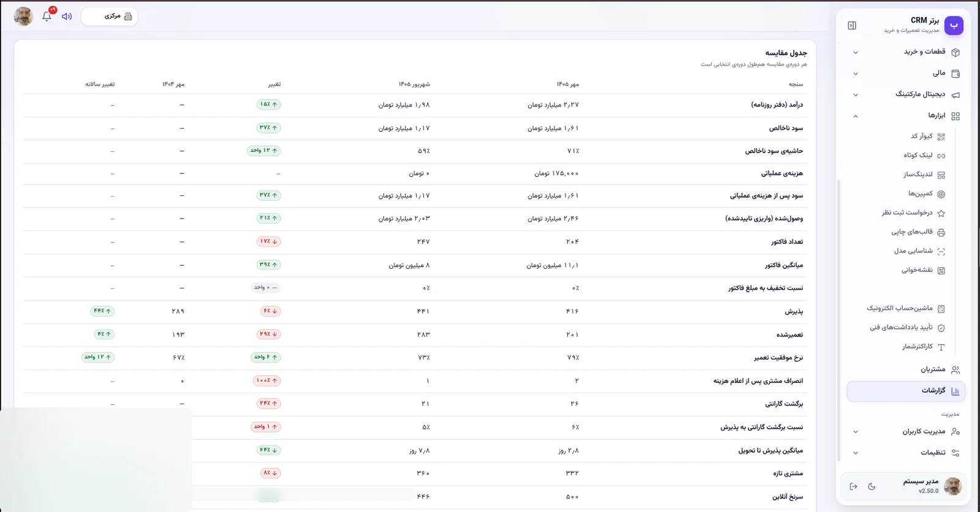Select the مهر ۱۴۰۵ column header
The width and height of the screenshot is (980, 512).
(x=567, y=84)
